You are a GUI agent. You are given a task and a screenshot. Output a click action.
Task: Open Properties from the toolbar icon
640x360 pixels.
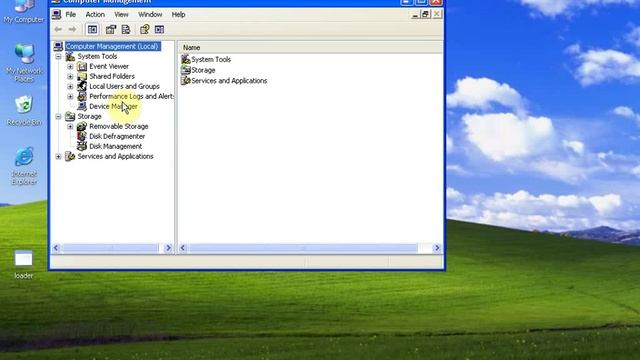[111, 29]
